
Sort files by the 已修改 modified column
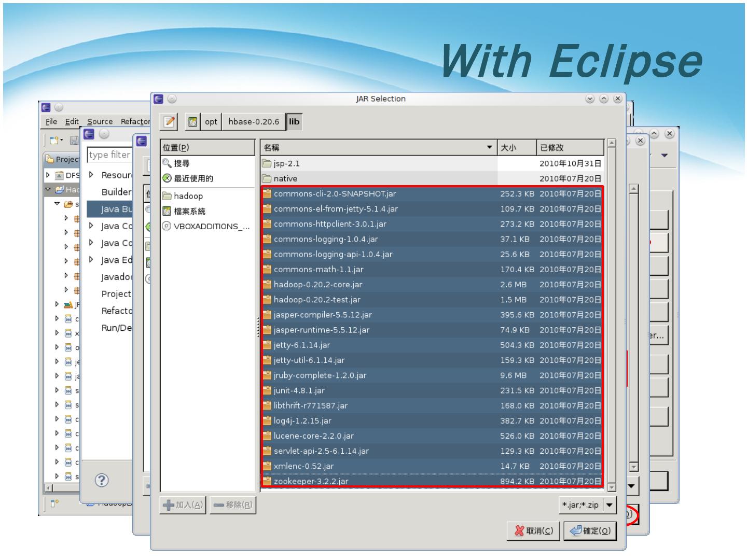[570, 148]
